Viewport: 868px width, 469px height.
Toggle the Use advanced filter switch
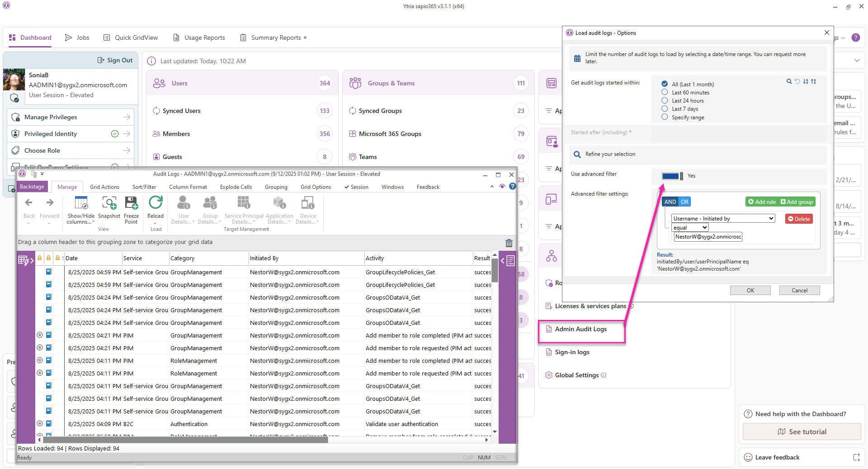(672, 176)
